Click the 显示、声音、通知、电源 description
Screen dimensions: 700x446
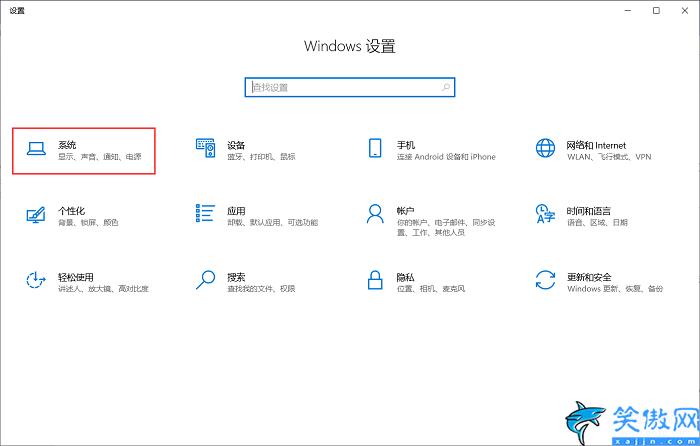click(100, 157)
